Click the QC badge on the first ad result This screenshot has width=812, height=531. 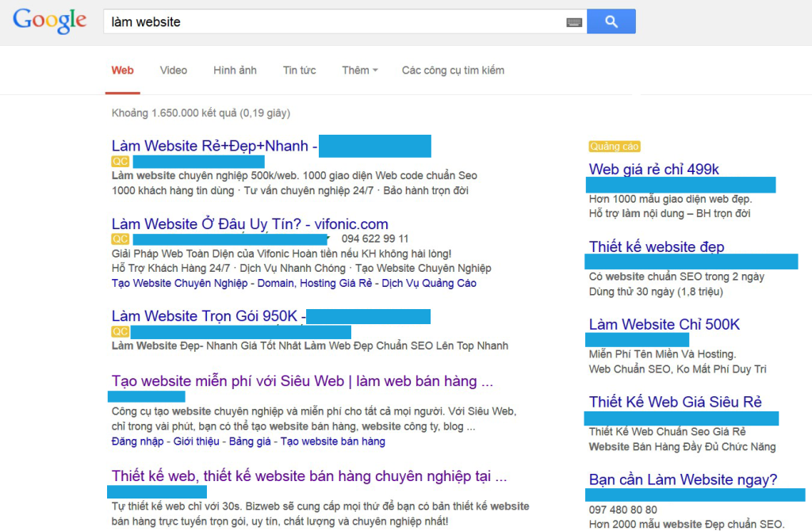coord(121,160)
